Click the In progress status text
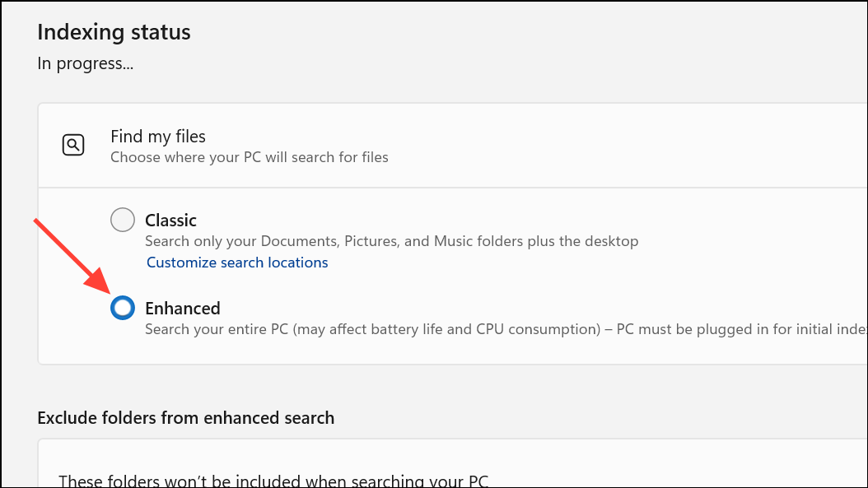This screenshot has width=868, height=488. tap(85, 63)
